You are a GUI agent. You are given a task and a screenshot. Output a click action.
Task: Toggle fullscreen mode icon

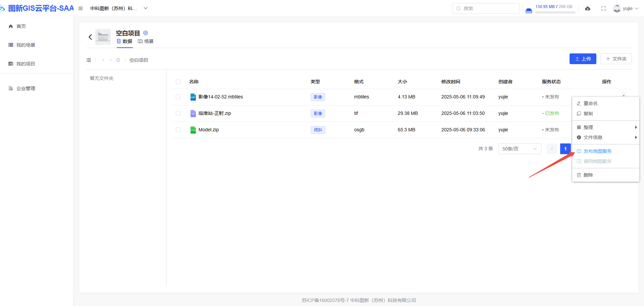(603, 8)
